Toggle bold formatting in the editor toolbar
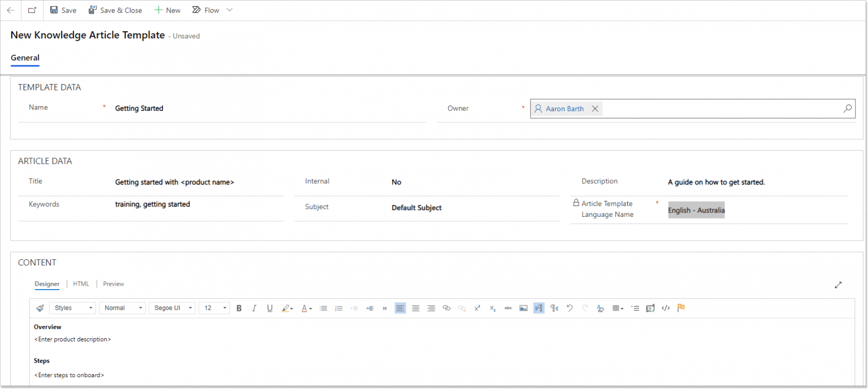Image resolution: width=868 pixels, height=389 pixels. click(239, 308)
